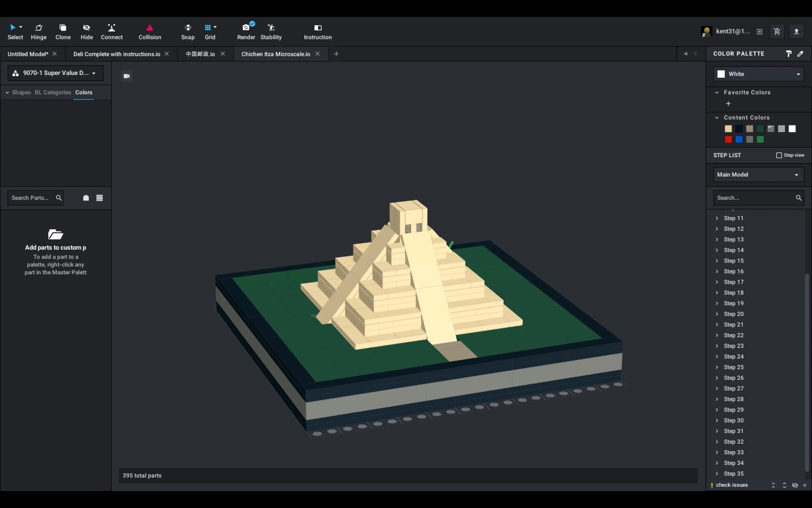Expand Step 35

pyautogui.click(x=717, y=473)
